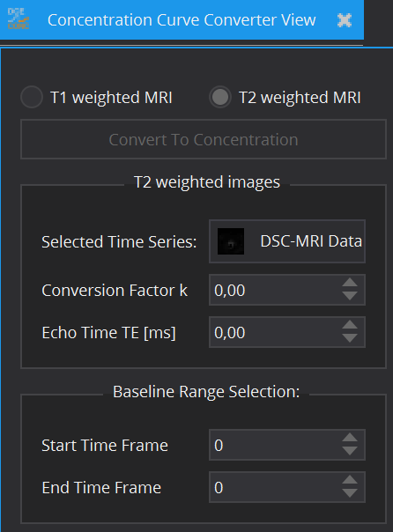Select the T1 weighted MRI radio button
This screenshot has width=393, height=532.
(32, 97)
